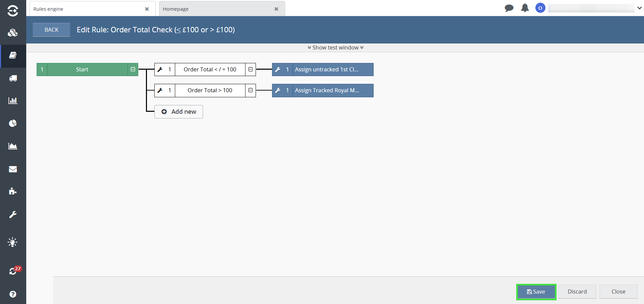Screen dimensions: 644x304
Task: Open the account dropdown arrow
Action: [639, 8]
